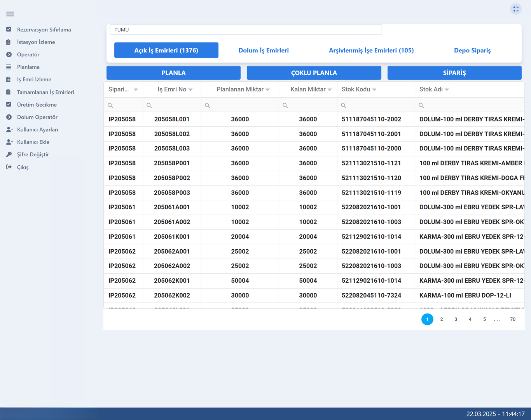Select row with İş Emri 205058L003

(314, 149)
